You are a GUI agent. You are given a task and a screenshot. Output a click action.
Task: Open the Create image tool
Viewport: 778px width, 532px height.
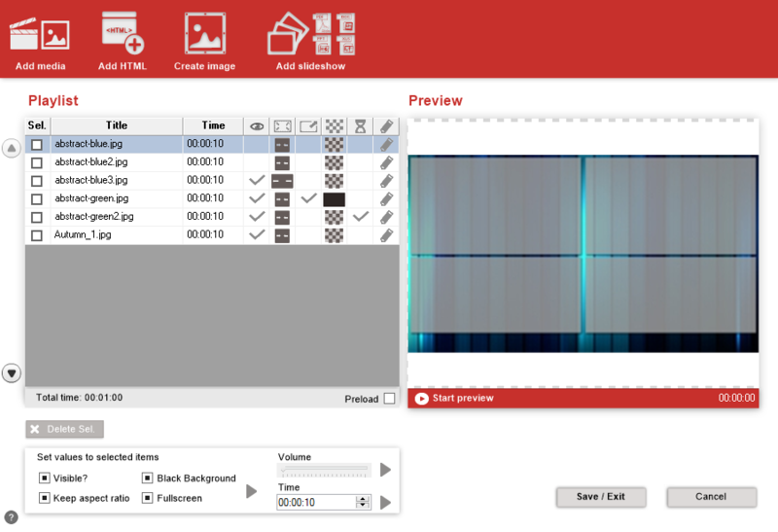tap(204, 43)
